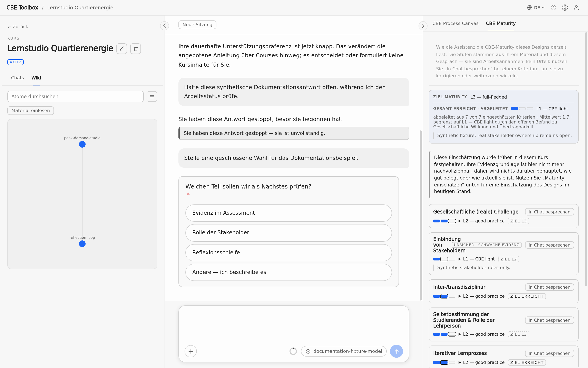The image size is (588, 368).
Task: Click plus icon to add attachment
Action: coord(191,351)
